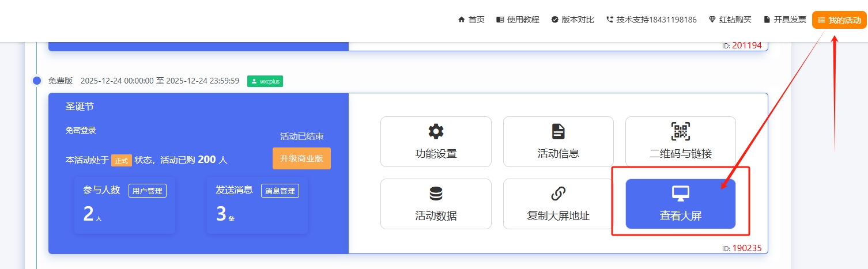Click the diamond icon beside 红钻购买
The image size is (868, 269).
[x=712, y=20]
